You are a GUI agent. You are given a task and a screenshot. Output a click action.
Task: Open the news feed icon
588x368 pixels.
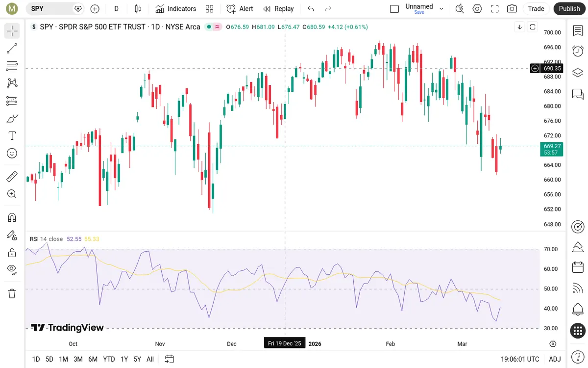pos(578,289)
